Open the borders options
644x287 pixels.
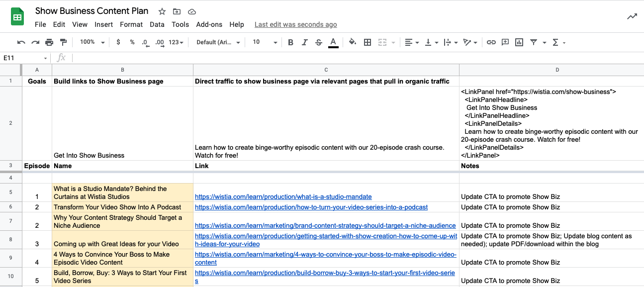pyautogui.click(x=368, y=42)
